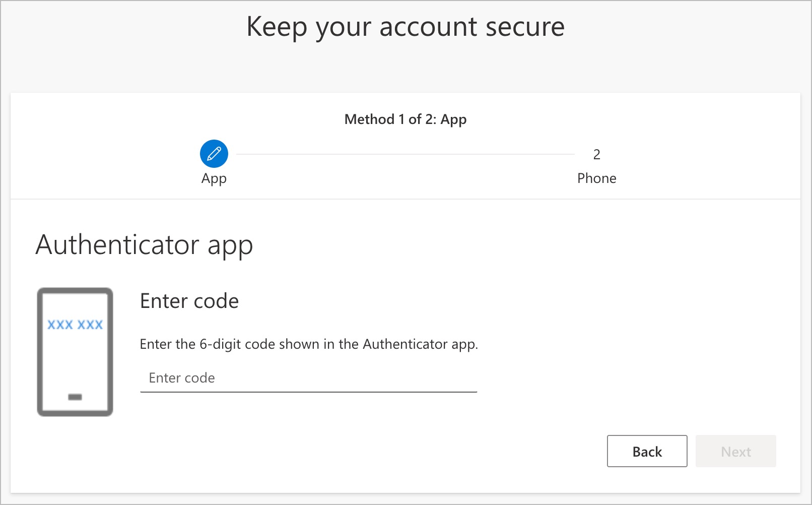
Task: Click the smartphone illustration graphic
Action: (x=76, y=351)
